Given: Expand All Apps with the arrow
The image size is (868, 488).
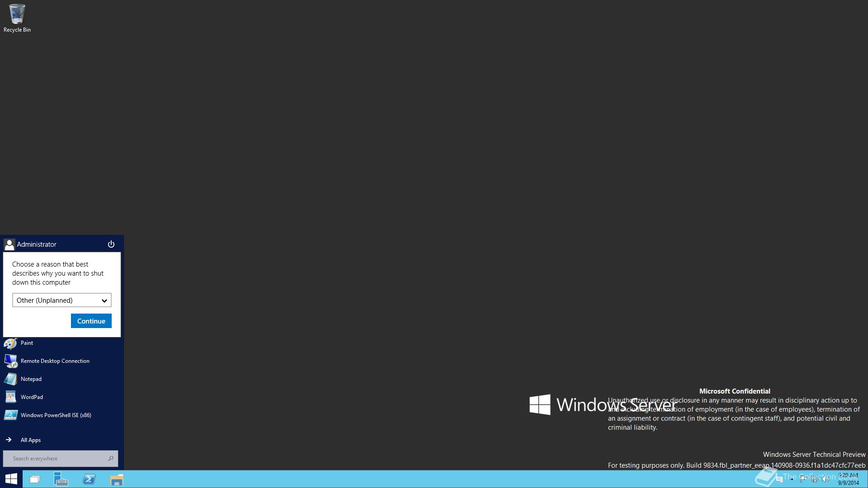Looking at the screenshot, I should click(x=9, y=440).
